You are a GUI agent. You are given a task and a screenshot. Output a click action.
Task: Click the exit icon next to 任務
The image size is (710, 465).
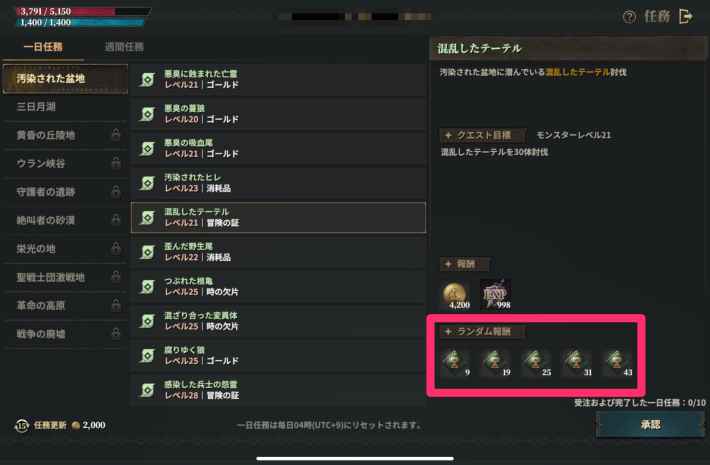[x=686, y=17]
